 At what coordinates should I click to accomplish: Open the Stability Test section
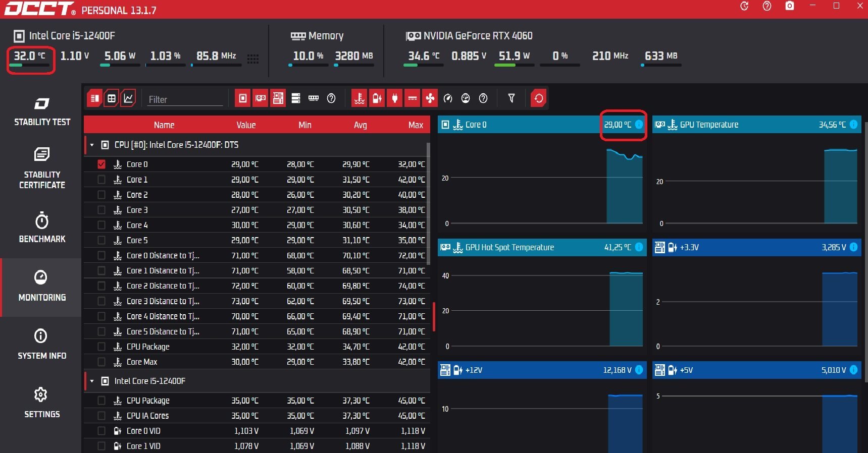[x=41, y=111]
